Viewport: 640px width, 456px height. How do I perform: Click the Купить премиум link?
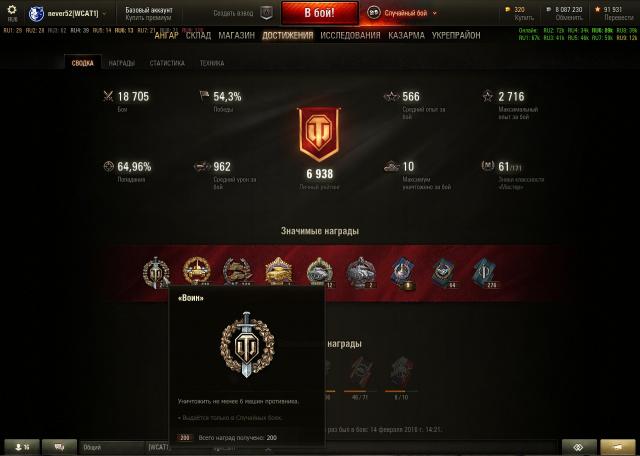point(148,18)
